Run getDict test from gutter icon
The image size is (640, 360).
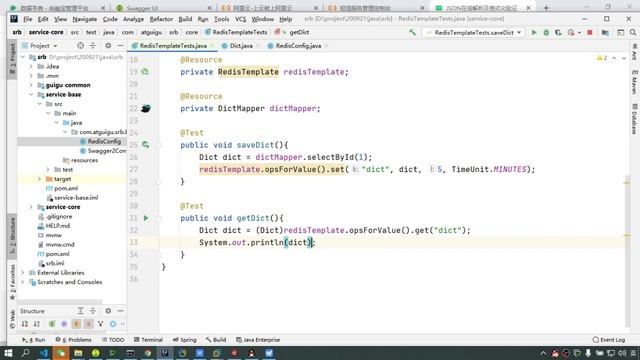pos(146,218)
